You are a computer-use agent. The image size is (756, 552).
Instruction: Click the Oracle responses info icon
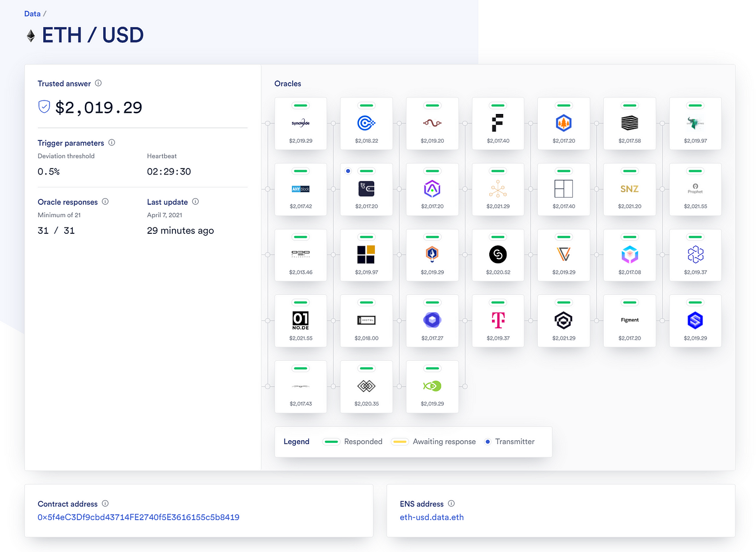pyautogui.click(x=105, y=201)
